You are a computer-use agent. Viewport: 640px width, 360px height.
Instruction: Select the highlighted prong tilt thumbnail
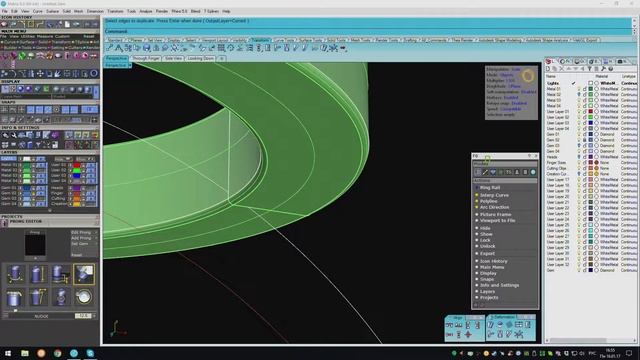point(84,274)
